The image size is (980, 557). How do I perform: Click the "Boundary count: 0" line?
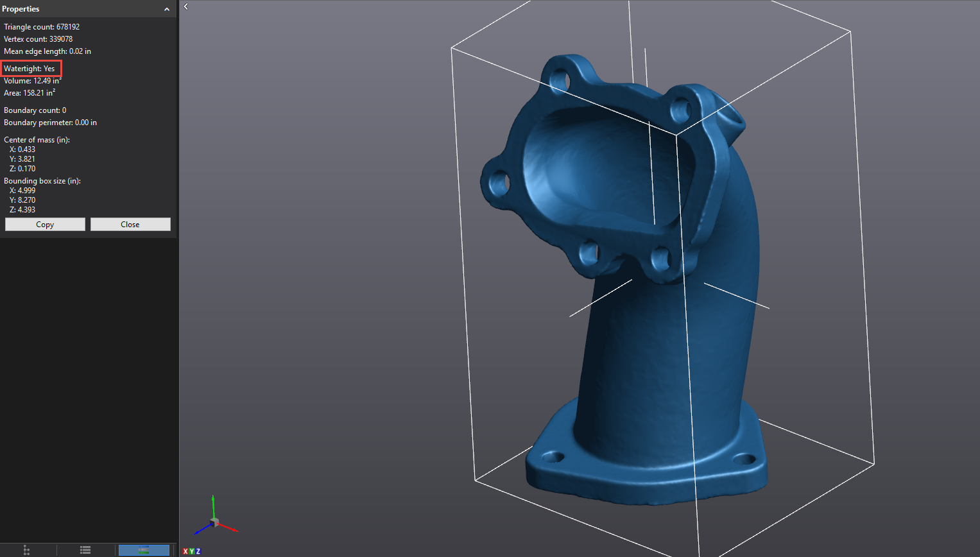click(35, 110)
